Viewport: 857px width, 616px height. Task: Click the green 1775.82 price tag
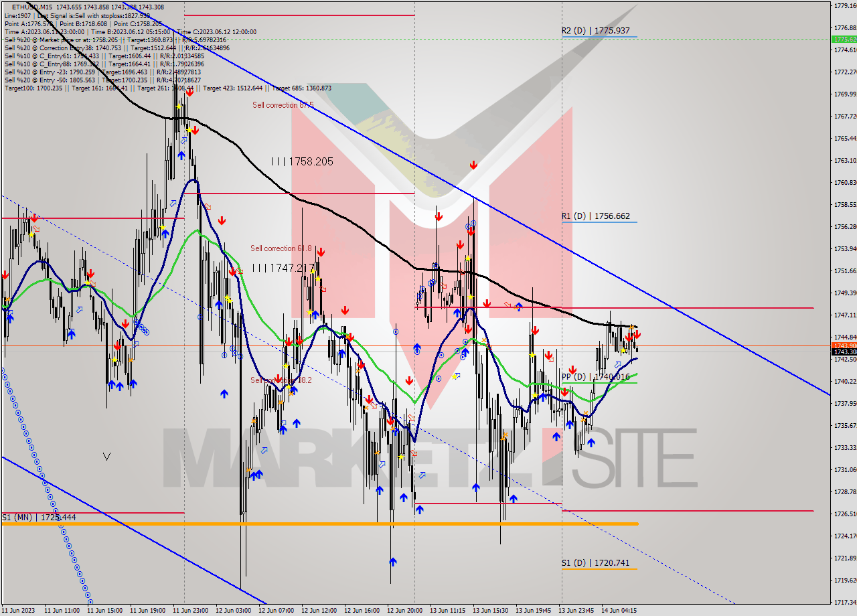[844, 40]
